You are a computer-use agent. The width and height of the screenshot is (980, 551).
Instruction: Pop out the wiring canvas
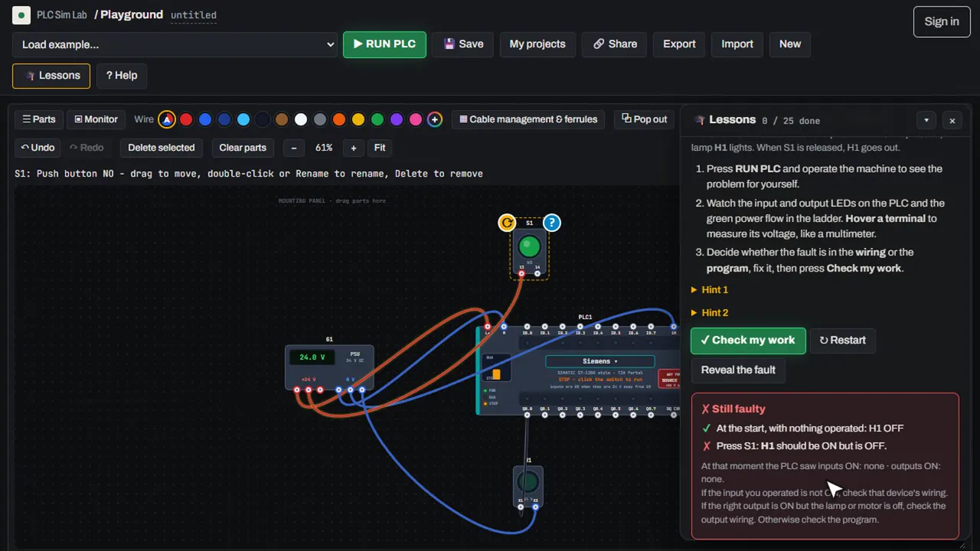644,119
